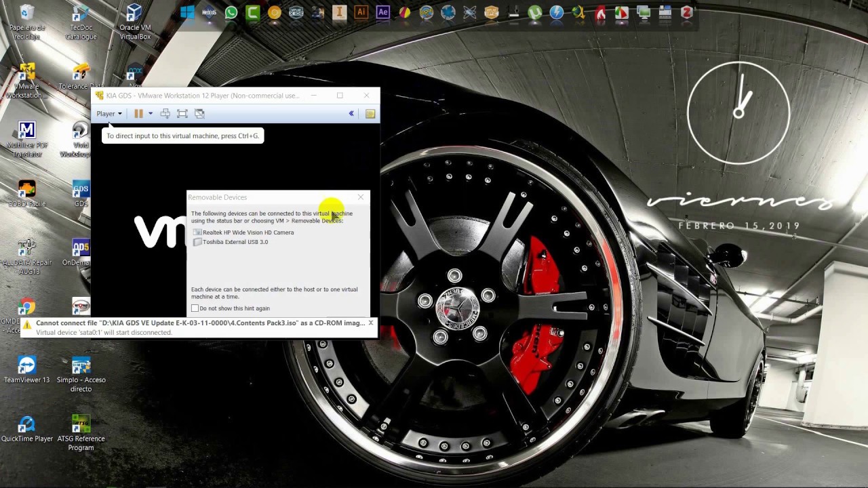Click the VMware window title bar text
Screen dimensions: 868x488
pyautogui.click(x=202, y=96)
